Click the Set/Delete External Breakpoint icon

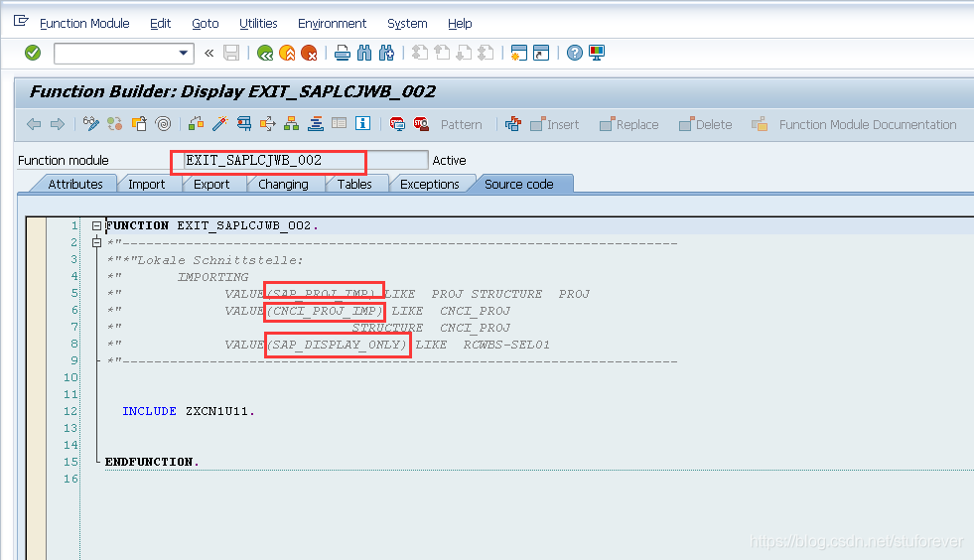tap(421, 124)
